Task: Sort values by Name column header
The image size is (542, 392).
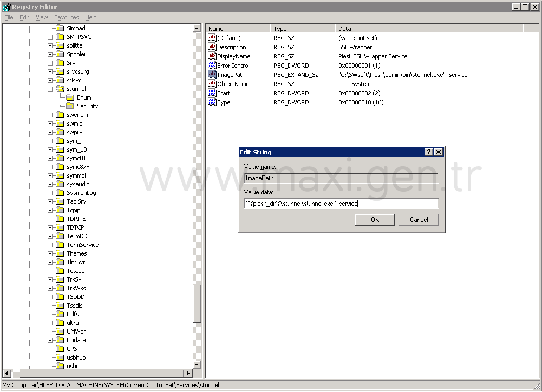Action: pyautogui.click(x=238, y=28)
